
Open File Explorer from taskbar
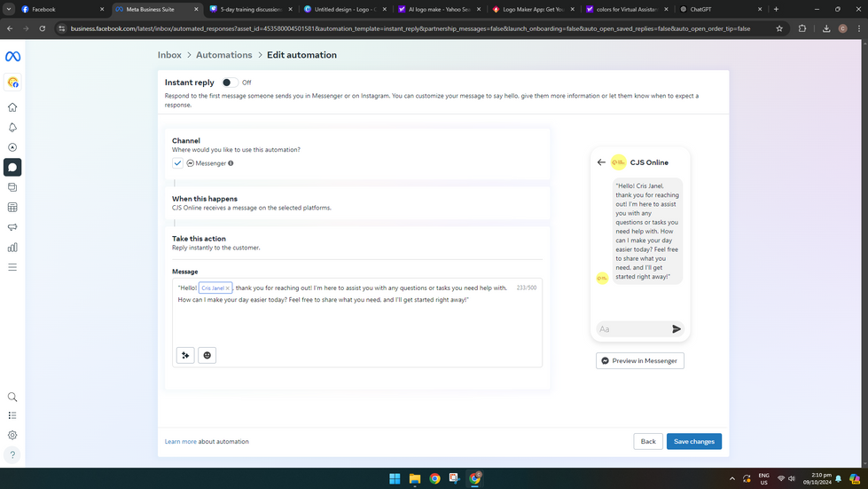[415, 478]
